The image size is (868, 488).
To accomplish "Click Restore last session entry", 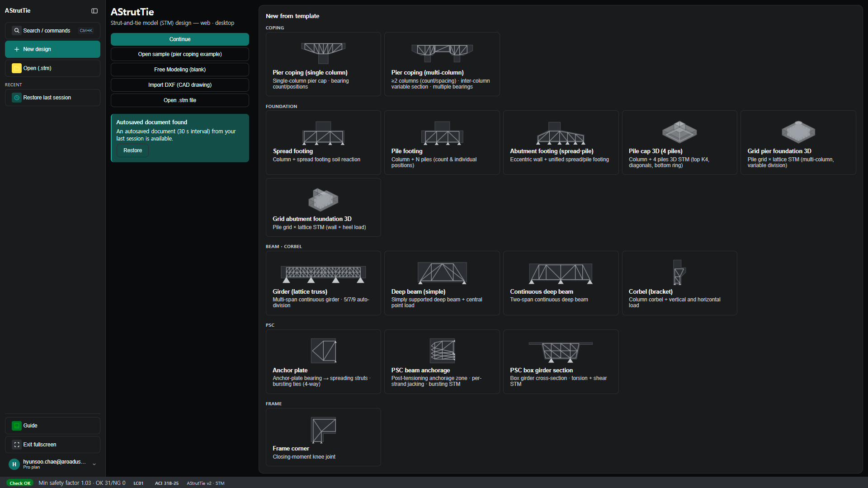I will click(52, 98).
